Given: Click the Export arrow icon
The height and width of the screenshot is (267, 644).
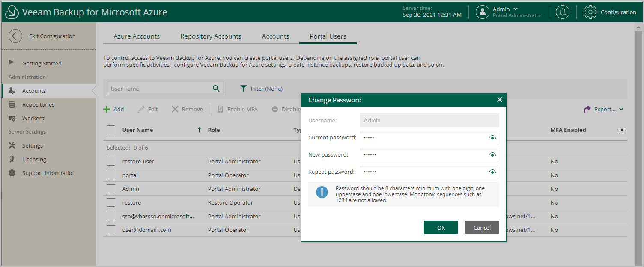Looking at the screenshot, I should [587, 109].
